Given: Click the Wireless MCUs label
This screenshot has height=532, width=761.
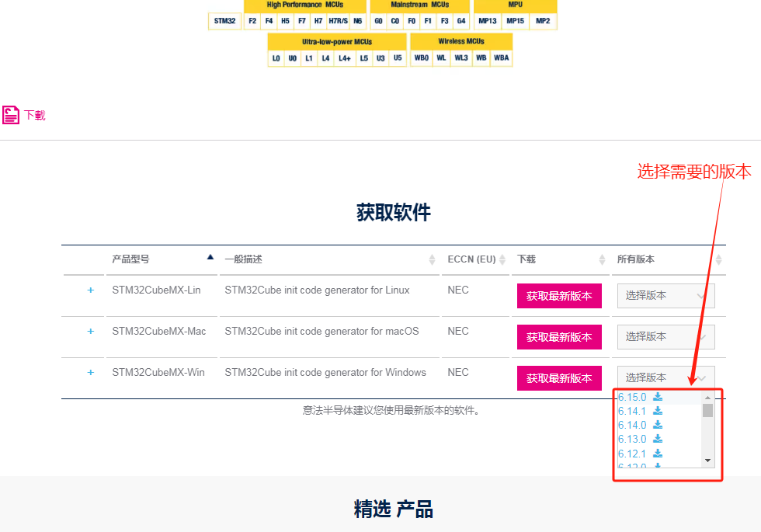Looking at the screenshot, I should pos(461,41).
